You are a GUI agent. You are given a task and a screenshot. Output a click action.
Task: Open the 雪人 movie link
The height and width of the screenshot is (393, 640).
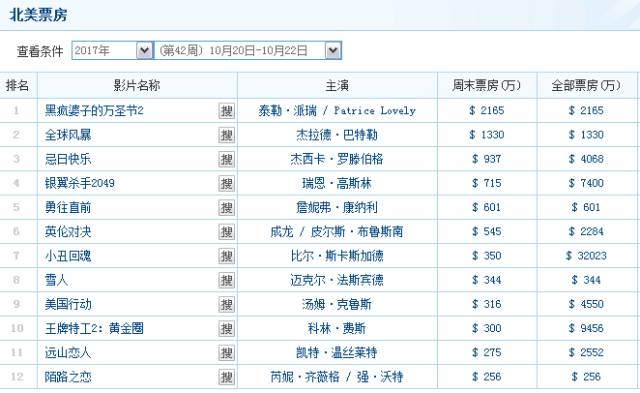point(56,280)
